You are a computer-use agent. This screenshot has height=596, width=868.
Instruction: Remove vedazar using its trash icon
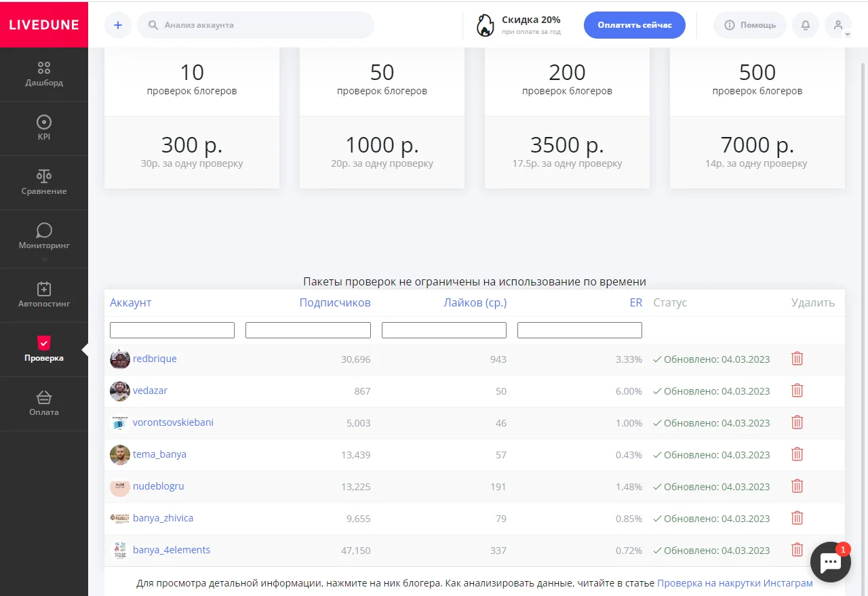click(797, 391)
